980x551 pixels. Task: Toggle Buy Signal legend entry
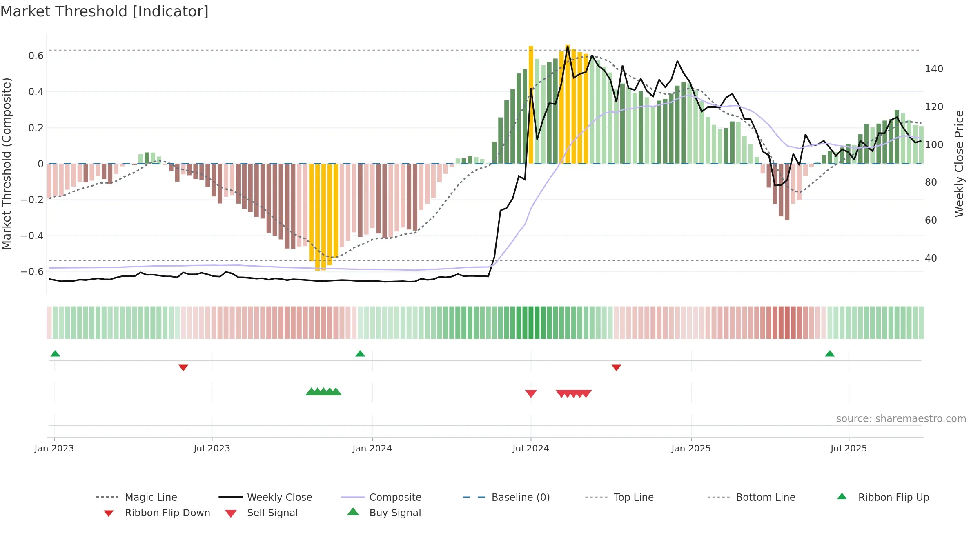pyautogui.click(x=384, y=513)
